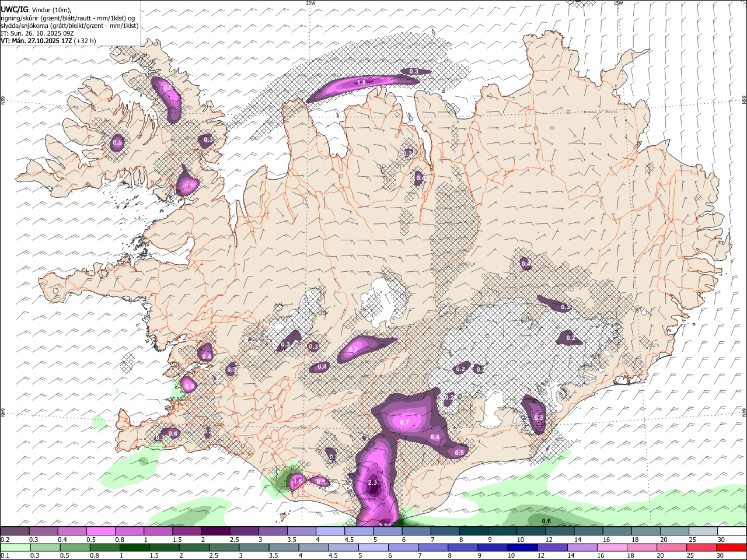The image size is (747, 560).
Task: Click the sleet/snow legend swatch between 3 and 3.5
Action: pos(273,531)
